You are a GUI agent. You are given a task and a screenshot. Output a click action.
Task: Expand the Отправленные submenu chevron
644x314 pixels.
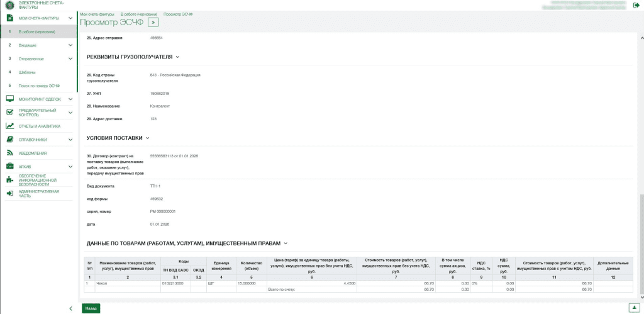click(70, 59)
